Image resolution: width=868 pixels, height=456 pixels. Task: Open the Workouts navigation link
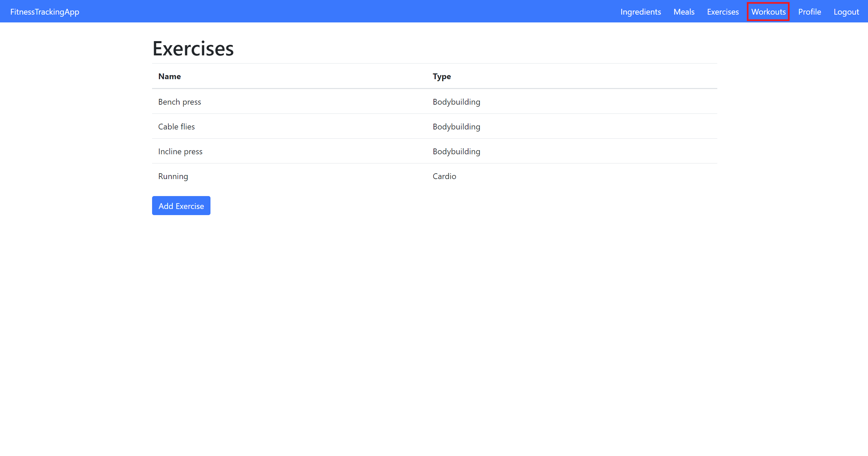pos(768,12)
